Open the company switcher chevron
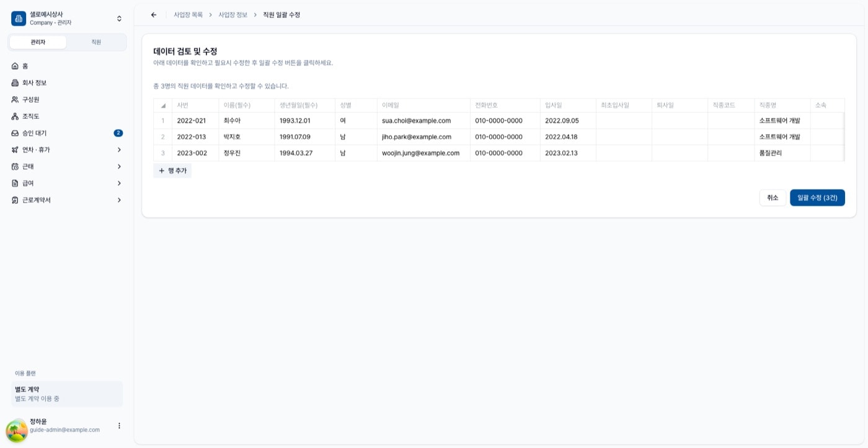 (119, 19)
